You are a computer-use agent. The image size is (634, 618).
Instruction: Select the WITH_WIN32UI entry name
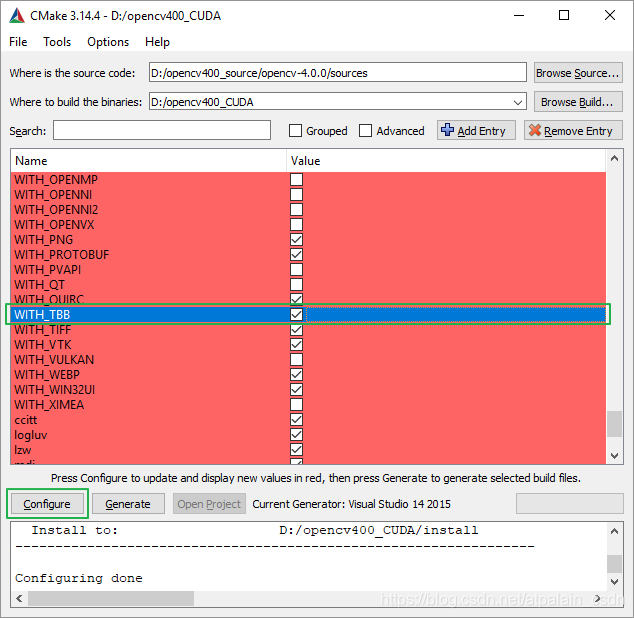55,389
